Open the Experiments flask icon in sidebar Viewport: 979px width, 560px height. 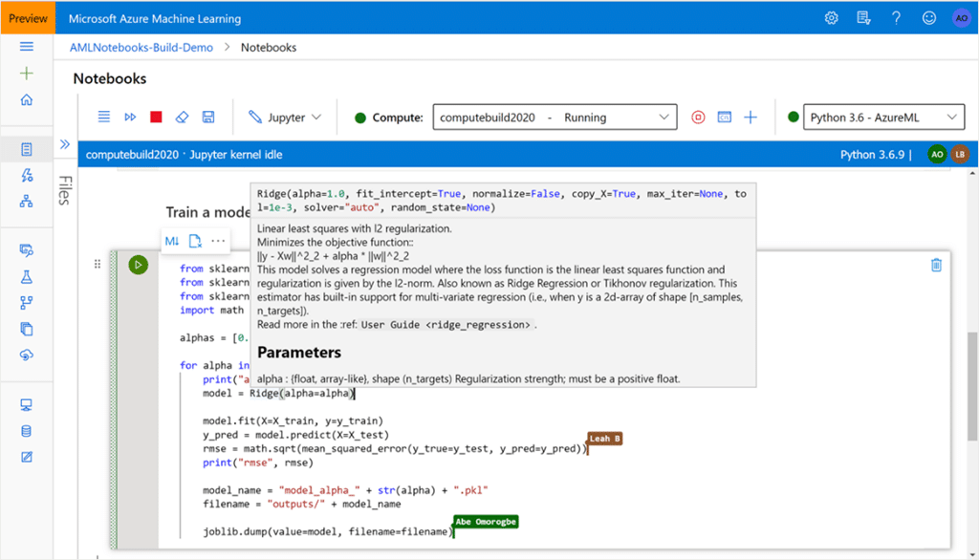[x=26, y=276]
